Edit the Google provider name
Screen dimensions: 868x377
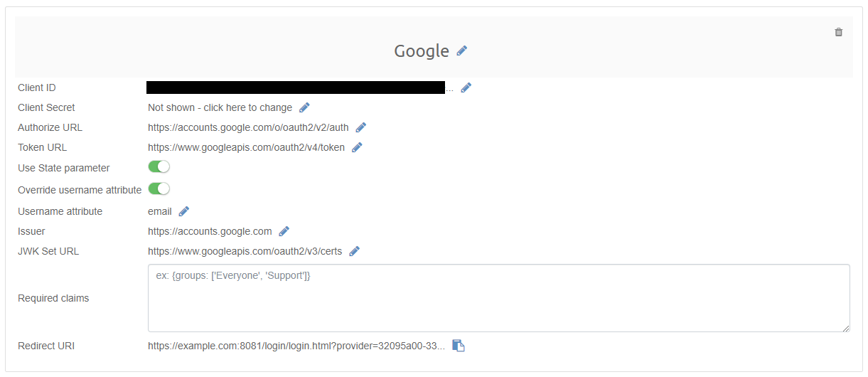462,51
